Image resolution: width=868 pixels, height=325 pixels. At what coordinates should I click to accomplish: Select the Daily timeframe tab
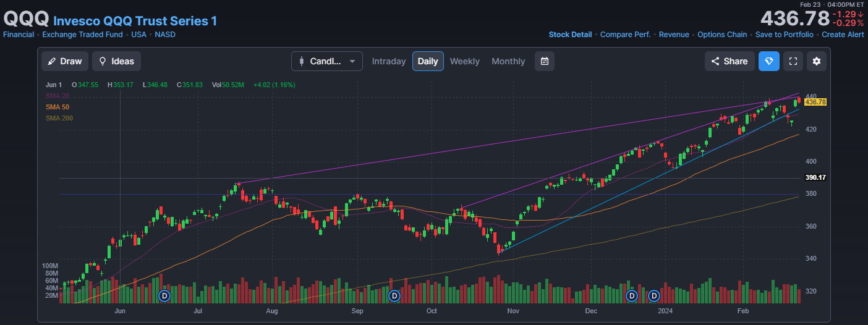coord(428,61)
